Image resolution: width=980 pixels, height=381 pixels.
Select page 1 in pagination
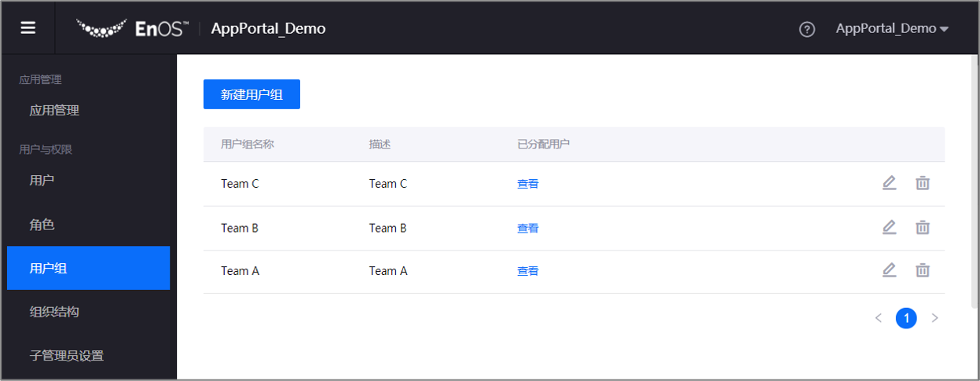click(x=906, y=318)
